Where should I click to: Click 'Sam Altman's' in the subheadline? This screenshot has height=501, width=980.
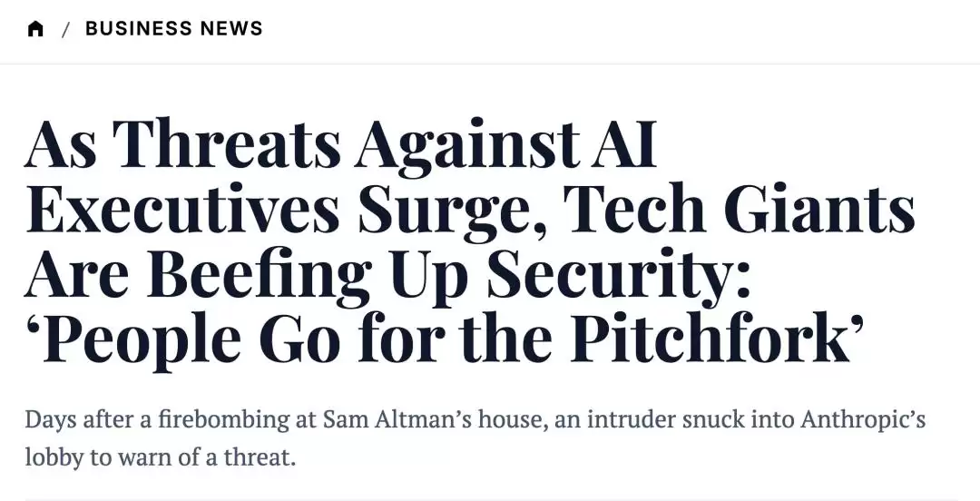[397, 419]
